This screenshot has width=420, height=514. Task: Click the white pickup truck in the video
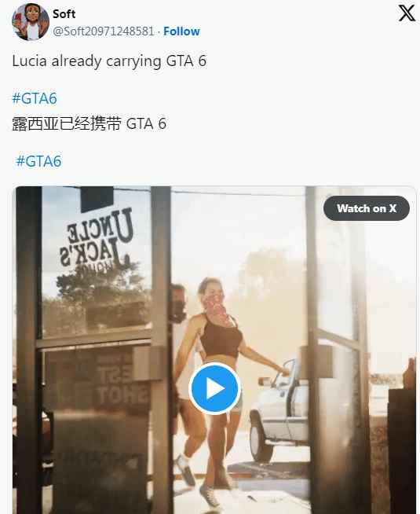point(279,409)
